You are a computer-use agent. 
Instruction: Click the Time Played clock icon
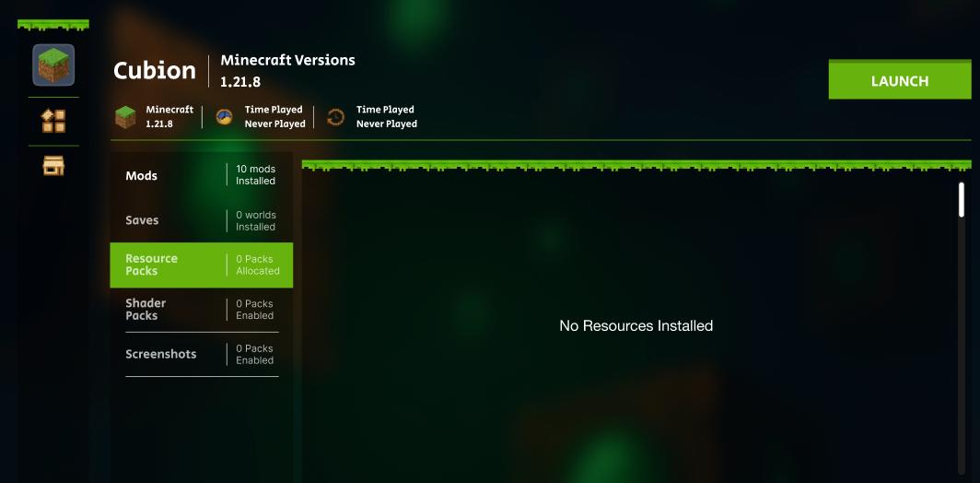pyautogui.click(x=225, y=117)
